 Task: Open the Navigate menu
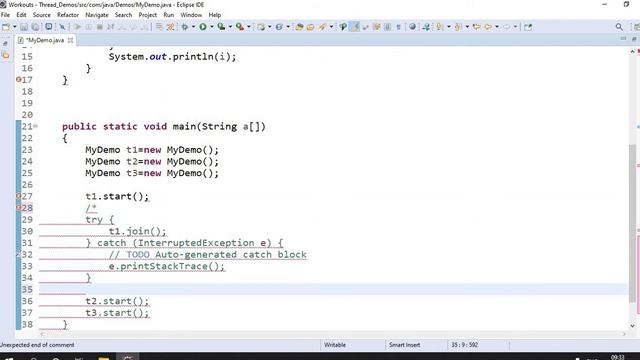pos(97,15)
